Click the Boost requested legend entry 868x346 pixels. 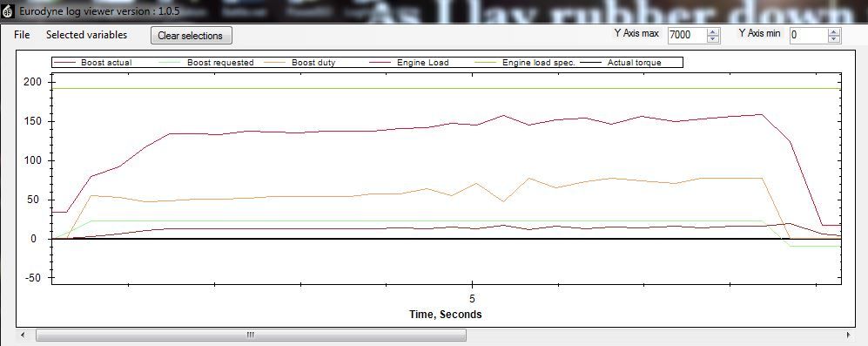206,63
